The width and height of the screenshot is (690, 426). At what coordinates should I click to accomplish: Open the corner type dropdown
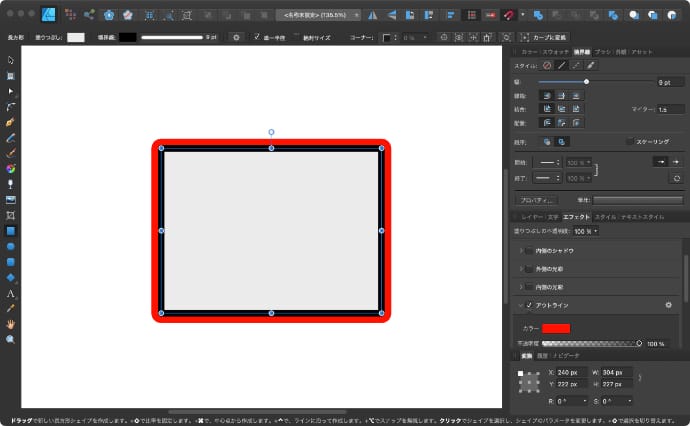pos(389,37)
